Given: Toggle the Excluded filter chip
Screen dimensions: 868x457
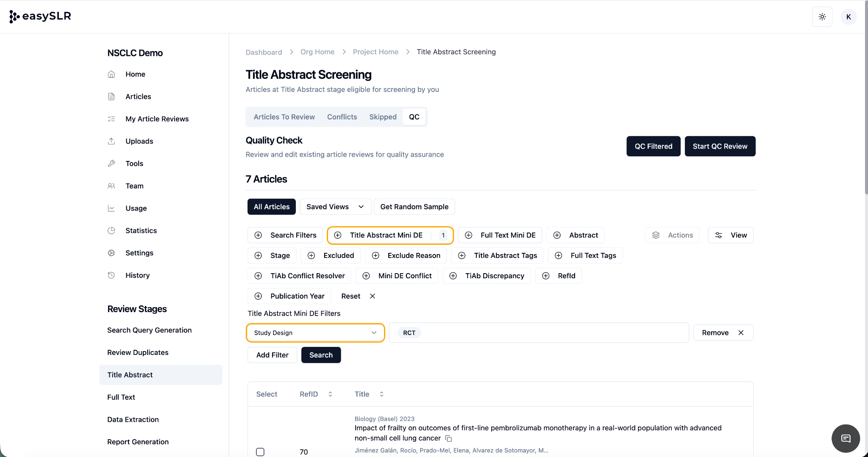Looking at the screenshot, I should click(331, 255).
